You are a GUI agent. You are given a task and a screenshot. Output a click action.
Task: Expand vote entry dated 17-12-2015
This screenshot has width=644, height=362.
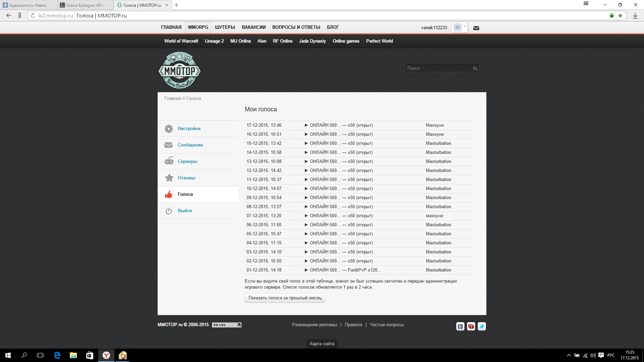tap(306, 125)
